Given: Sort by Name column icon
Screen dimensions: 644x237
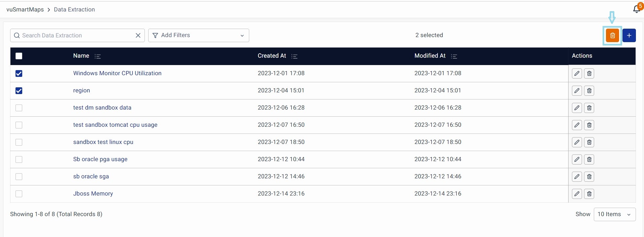Looking at the screenshot, I should coord(98,56).
